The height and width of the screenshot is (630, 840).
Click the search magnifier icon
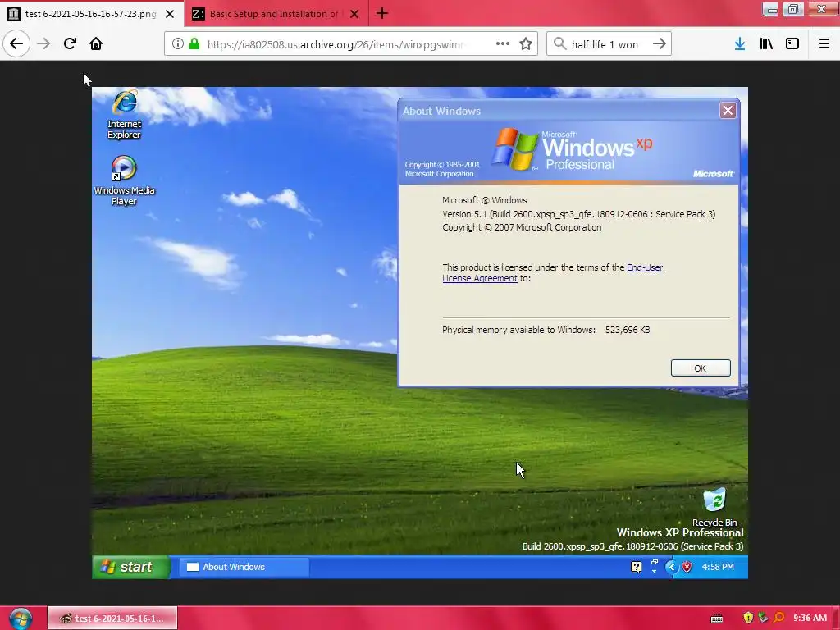coord(559,44)
